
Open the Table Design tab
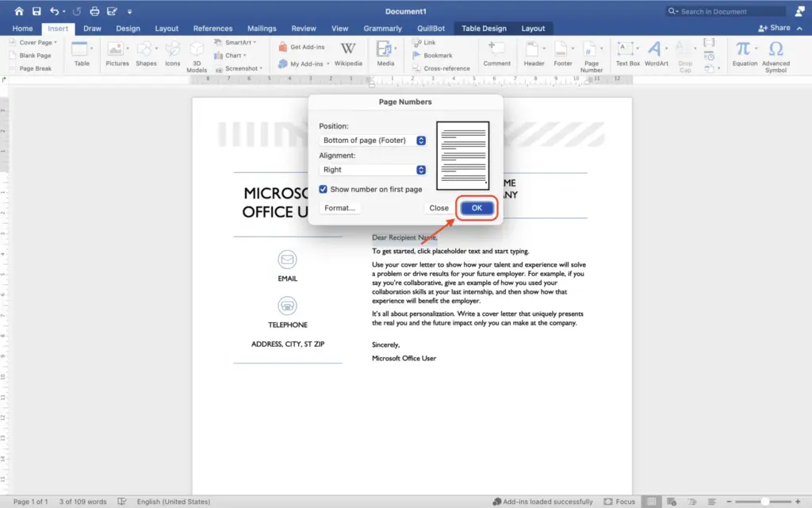point(484,29)
